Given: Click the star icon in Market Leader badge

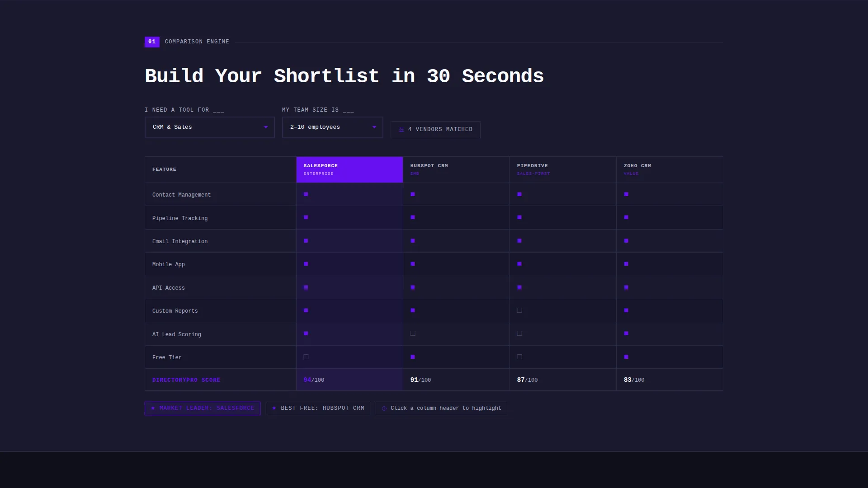Looking at the screenshot, I should pos(153,408).
